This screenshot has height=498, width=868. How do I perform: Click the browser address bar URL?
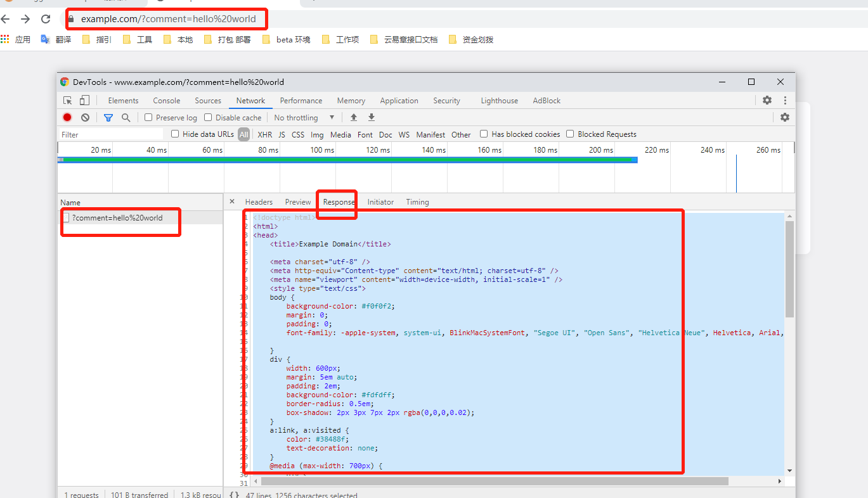point(169,19)
